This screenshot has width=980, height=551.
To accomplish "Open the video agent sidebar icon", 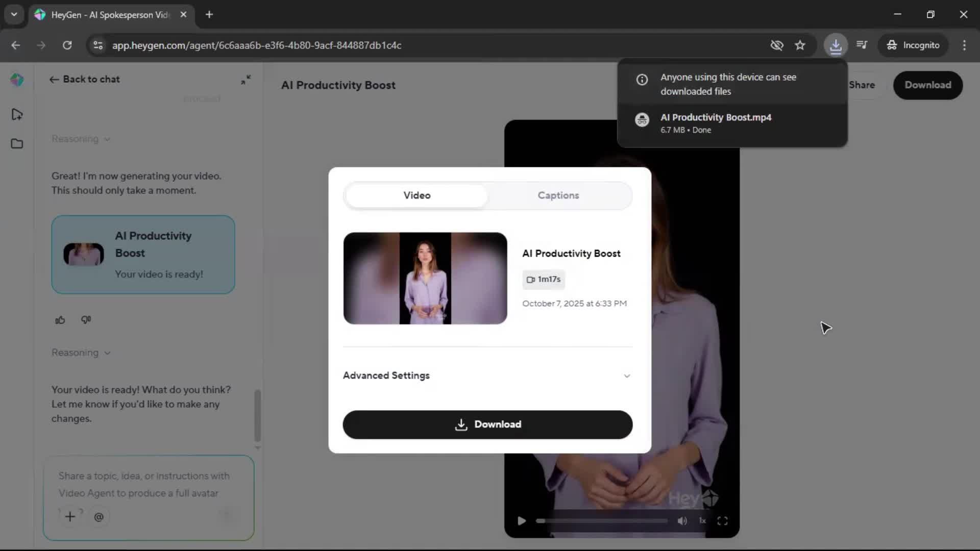I will (x=17, y=114).
